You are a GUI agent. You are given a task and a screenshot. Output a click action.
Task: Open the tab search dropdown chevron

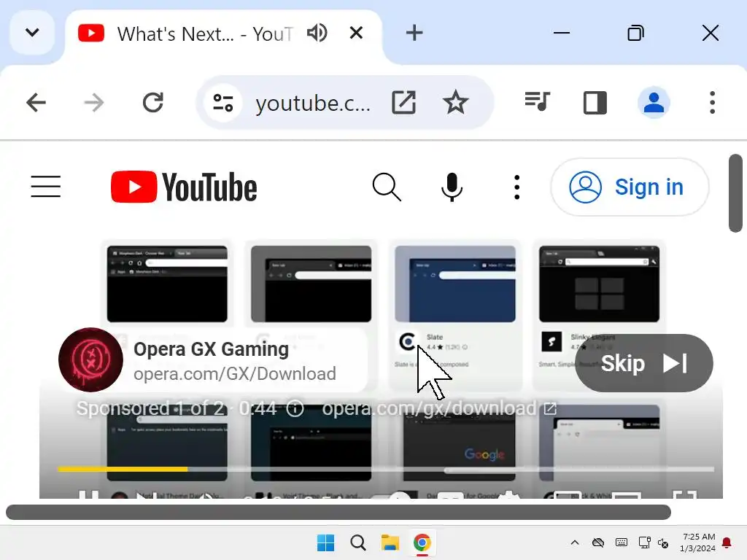click(32, 33)
